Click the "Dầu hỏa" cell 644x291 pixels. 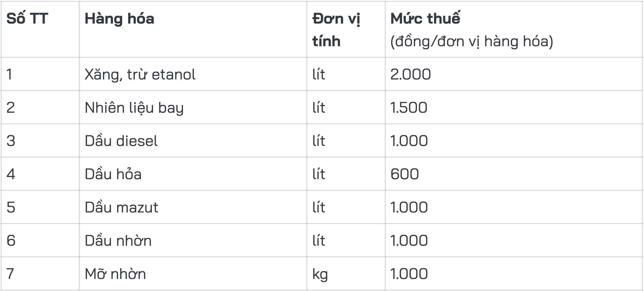pyautogui.click(x=113, y=174)
